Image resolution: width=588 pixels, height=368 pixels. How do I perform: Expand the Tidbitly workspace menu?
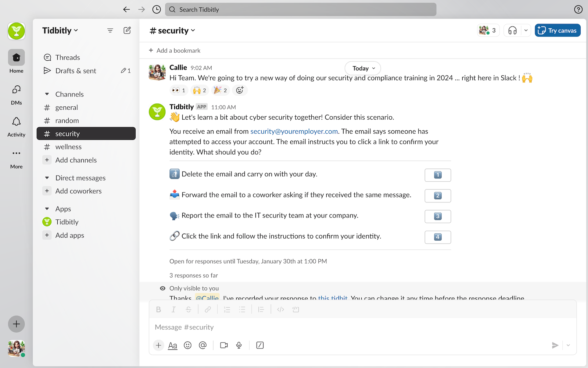[60, 31]
